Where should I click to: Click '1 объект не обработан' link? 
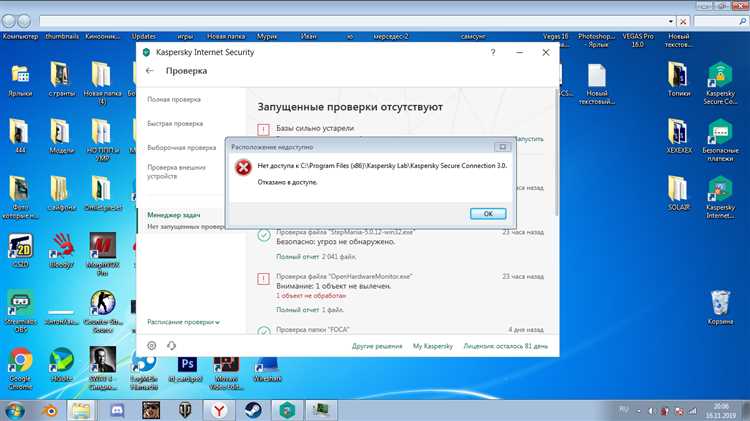(x=311, y=296)
